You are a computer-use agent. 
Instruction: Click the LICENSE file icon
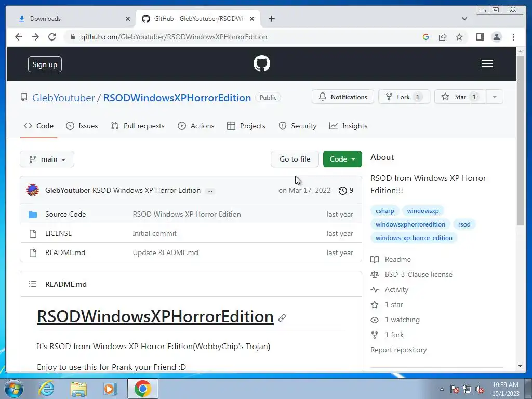tap(33, 233)
